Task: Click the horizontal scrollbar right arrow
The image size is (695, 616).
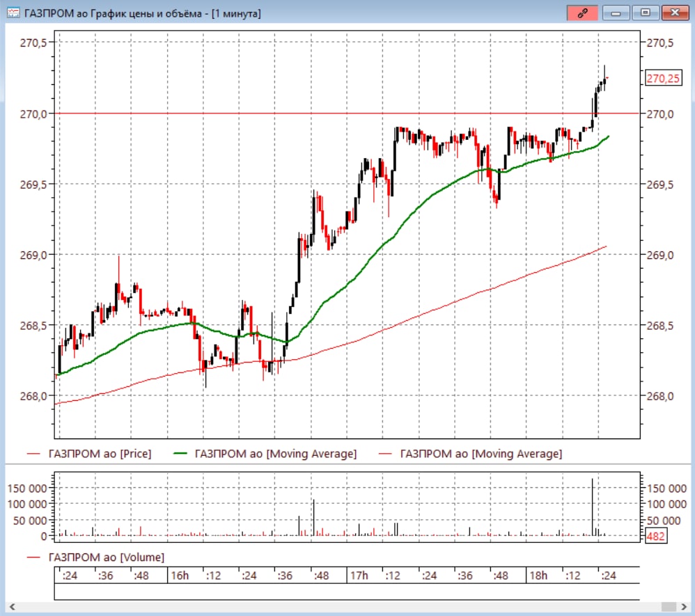Action: (684, 607)
